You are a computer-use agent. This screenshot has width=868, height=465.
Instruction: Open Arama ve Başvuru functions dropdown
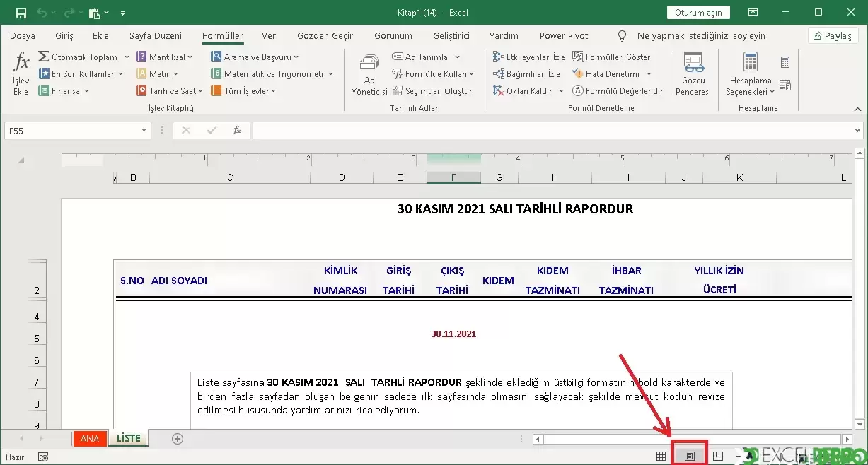coord(255,57)
